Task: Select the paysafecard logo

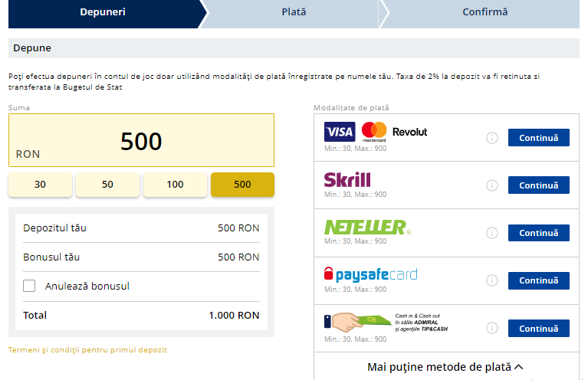Action: coord(370,274)
